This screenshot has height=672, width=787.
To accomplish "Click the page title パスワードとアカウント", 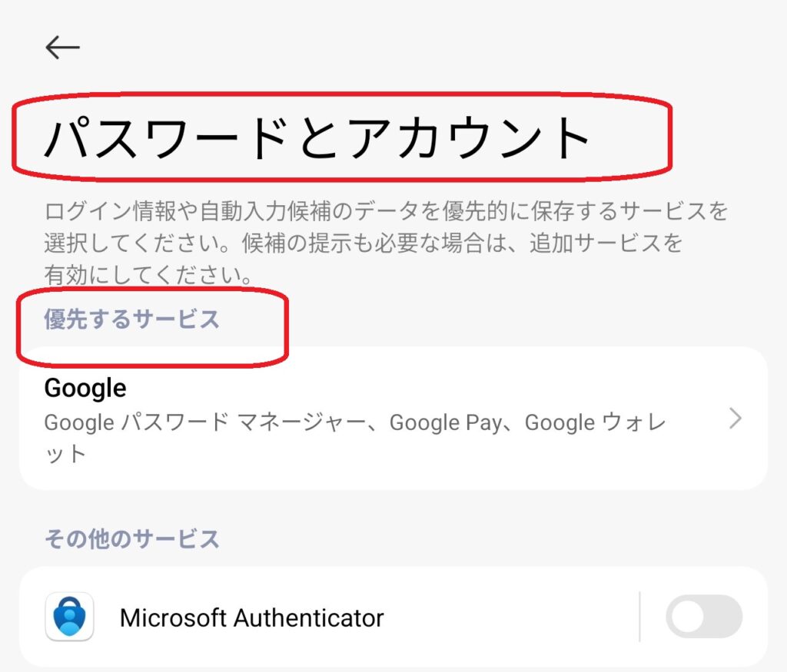I will (x=317, y=138).
